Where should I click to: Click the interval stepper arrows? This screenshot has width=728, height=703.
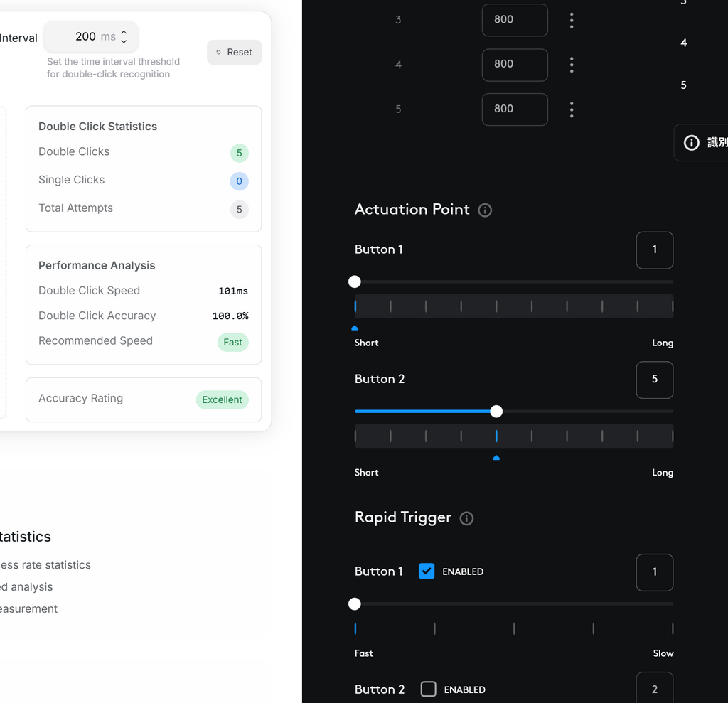pyautogui.click(x=124, y=36)
